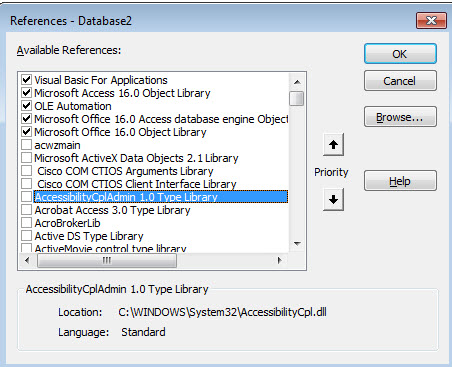Click OK to confirm references
Screen dimensions: 452x367
click(400, 54)
